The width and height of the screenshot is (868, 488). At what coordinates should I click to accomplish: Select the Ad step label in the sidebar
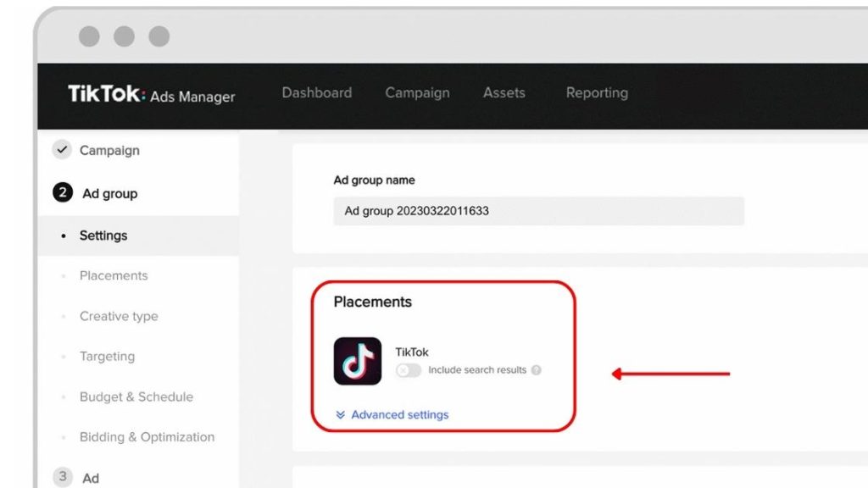pos(91,478)
